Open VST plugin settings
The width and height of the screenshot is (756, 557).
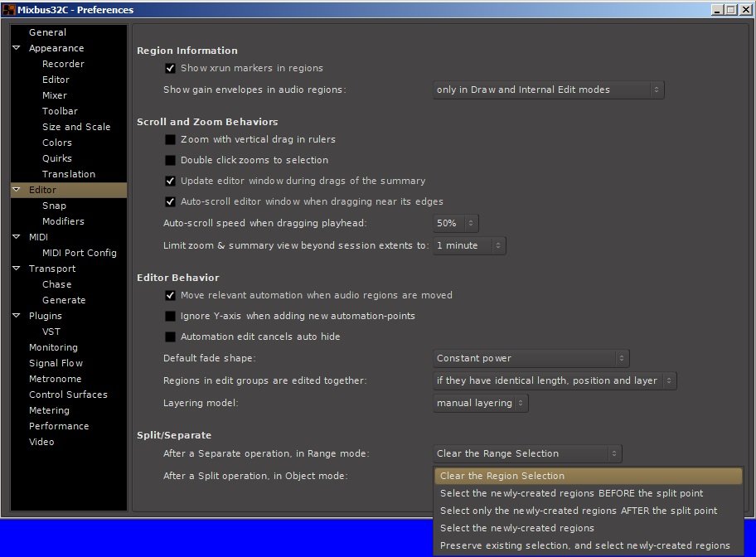pyautogui.click(x=51, y=332)
